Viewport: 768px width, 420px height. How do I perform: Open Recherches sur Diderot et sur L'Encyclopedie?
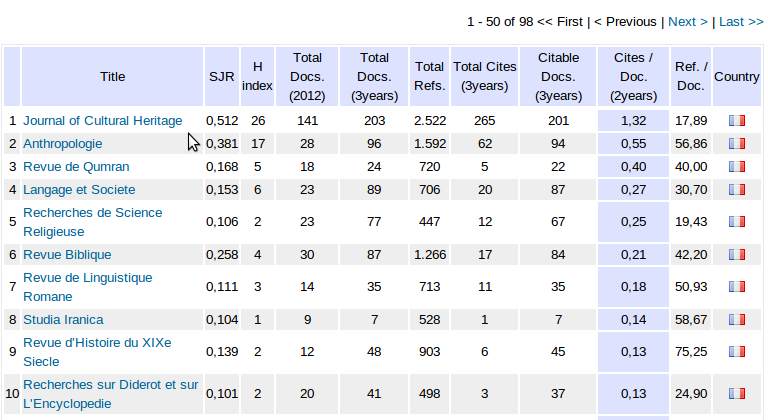click(x=111, y=394)
